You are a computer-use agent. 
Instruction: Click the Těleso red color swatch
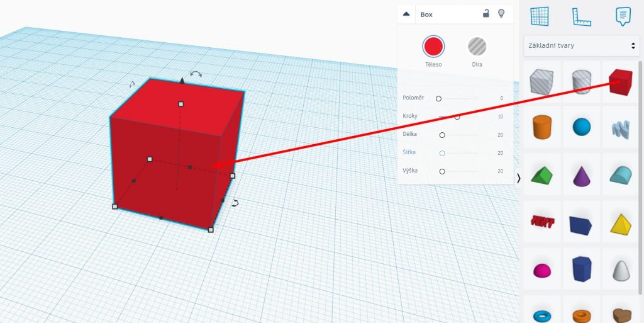(433, 47)
